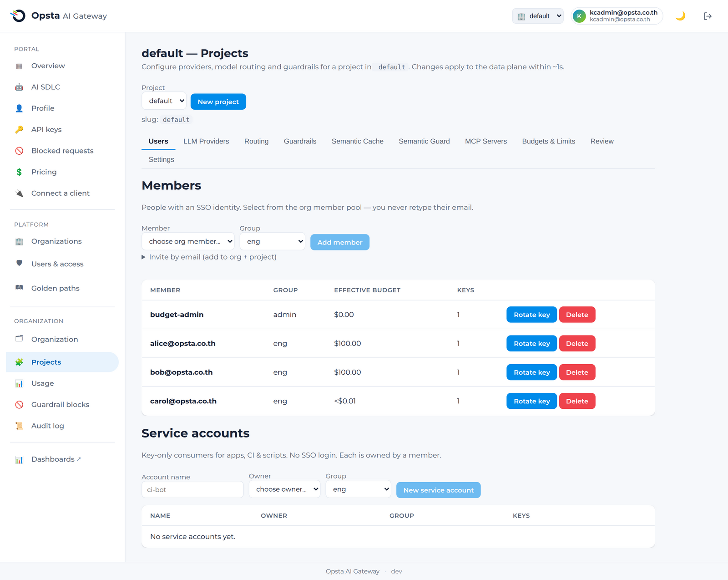Open the external Dashboards link
This screenshot has width=728, height=580.
(x=62, y=459)
